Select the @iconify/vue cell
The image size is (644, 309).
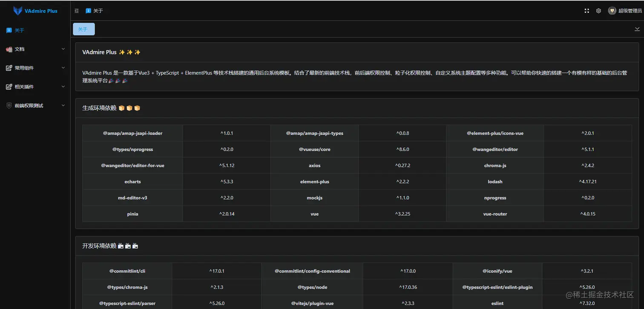[x=497, y=271]
